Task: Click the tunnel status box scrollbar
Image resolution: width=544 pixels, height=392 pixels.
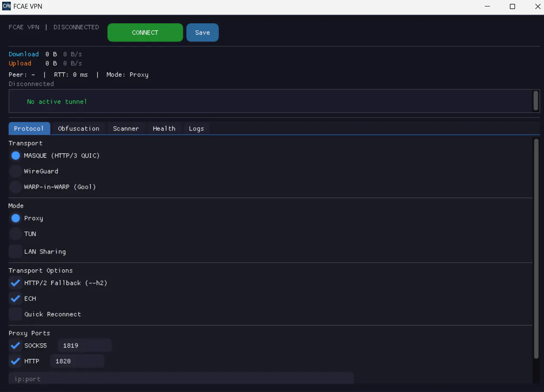Action: click(x=536, y=100)
